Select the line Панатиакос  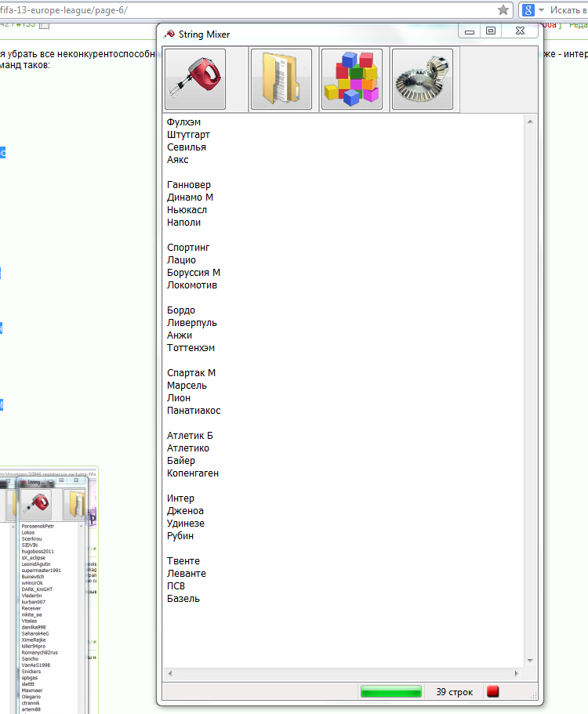click(194, 410)
